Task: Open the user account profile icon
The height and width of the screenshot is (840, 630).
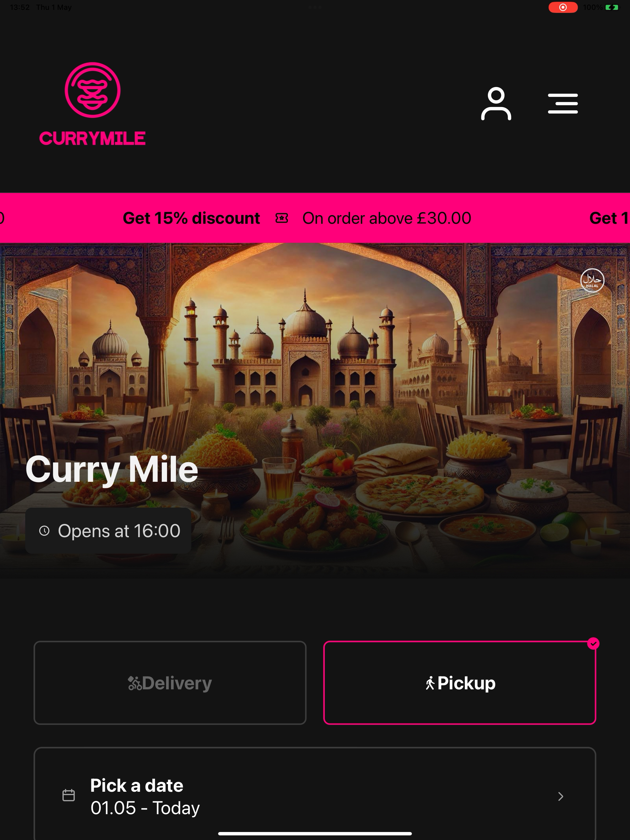Action: [x=496, y=104]
